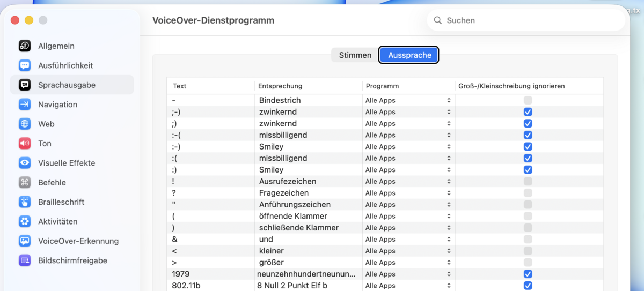Select the Aussprache tab

pyautogui.click(x=409, y=55)
